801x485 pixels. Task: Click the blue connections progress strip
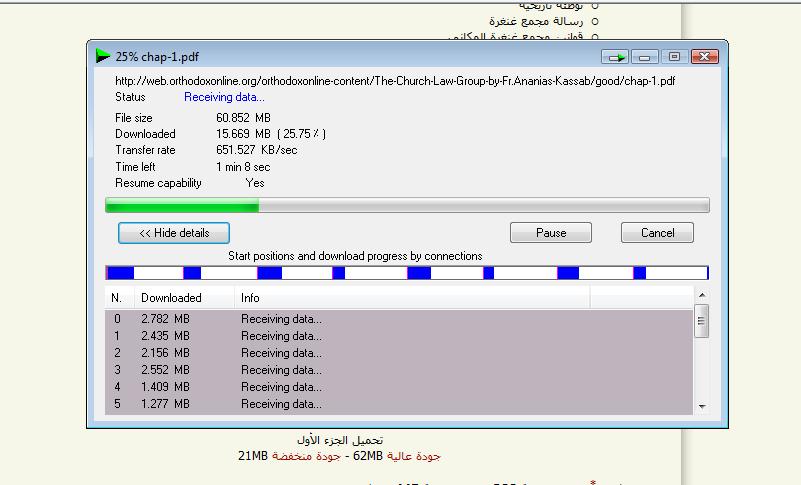(x=407, y=273)
